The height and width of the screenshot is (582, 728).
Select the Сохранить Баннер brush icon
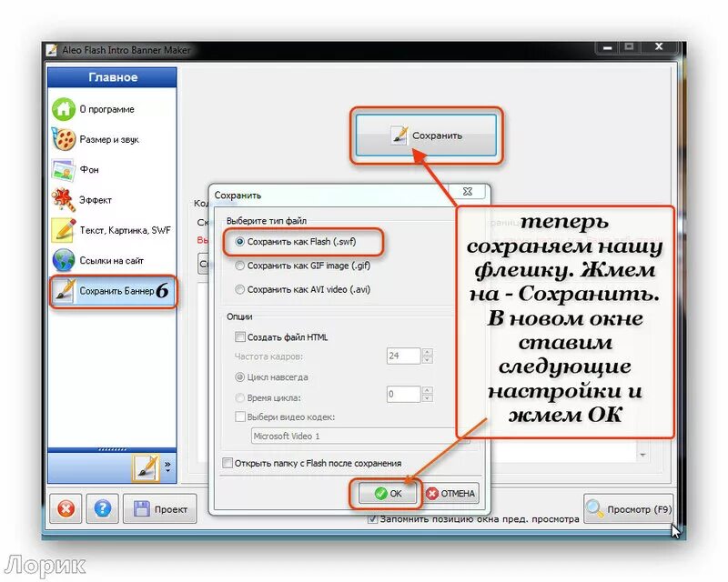coord(64,291)
